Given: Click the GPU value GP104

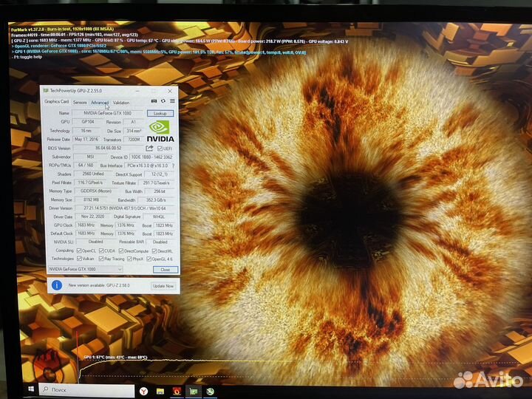Looking at the screenshot, I should (87, 121).
